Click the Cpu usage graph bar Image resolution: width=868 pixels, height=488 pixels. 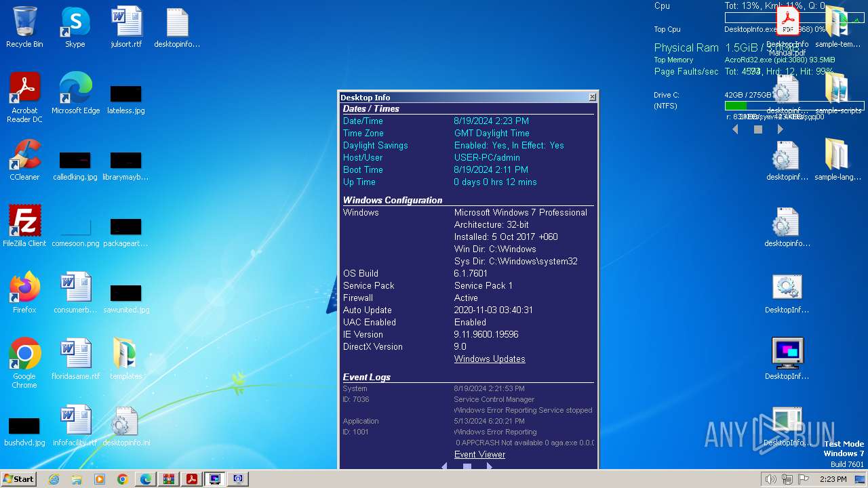click(x=794, y=18)
